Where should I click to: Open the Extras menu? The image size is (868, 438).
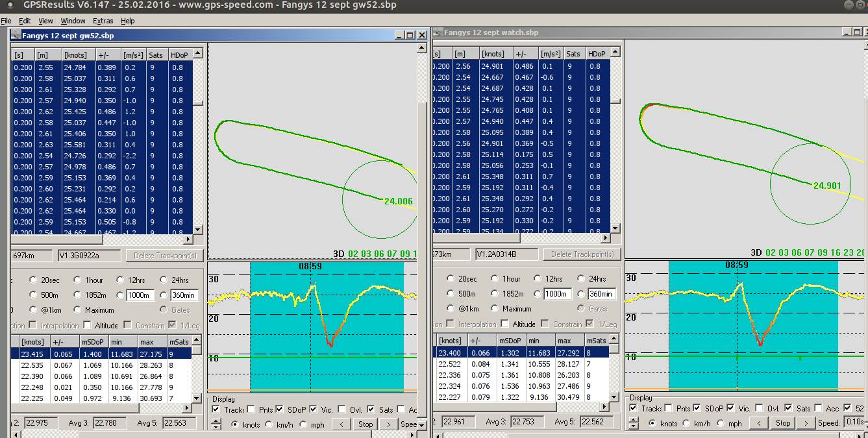click(x=103, y=21)
